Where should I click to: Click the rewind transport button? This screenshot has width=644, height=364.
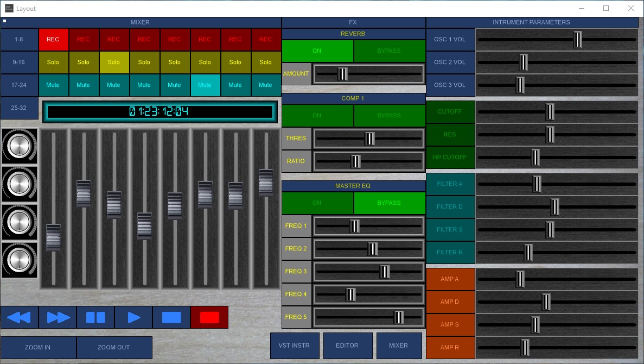(x=20, y=317)
